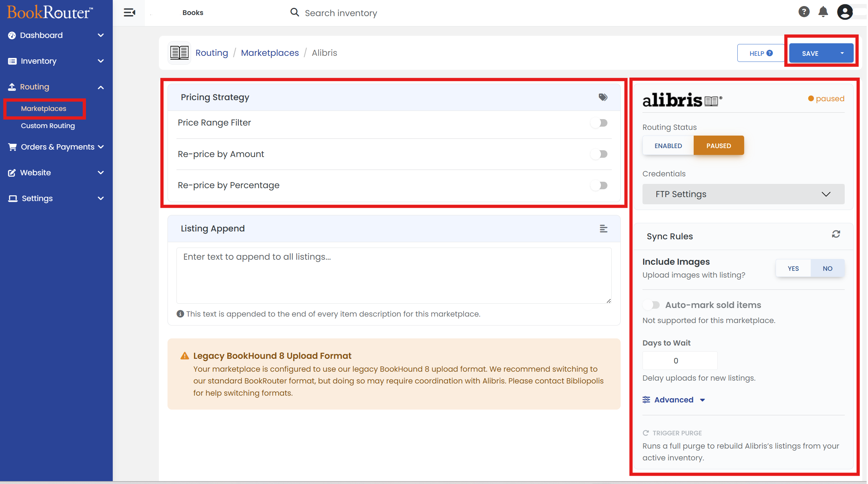Click Trigger Purge
Image resolution: width=868 pixels, height=484 pixels.
tap(672, 433)
